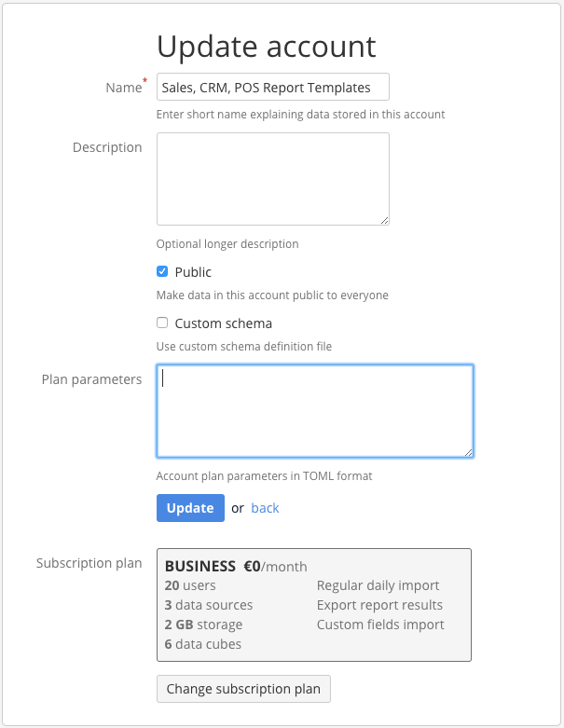Click the Name field label
564x728 pixels.
(x=123, y=88)
